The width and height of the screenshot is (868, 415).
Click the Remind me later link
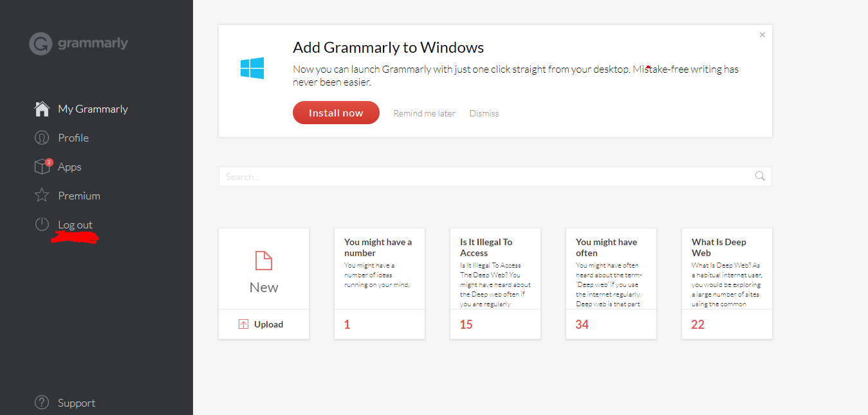pos(425,113)
